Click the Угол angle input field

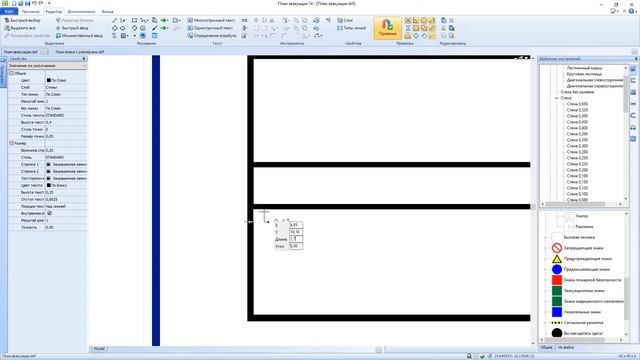(x=296, y=246)
